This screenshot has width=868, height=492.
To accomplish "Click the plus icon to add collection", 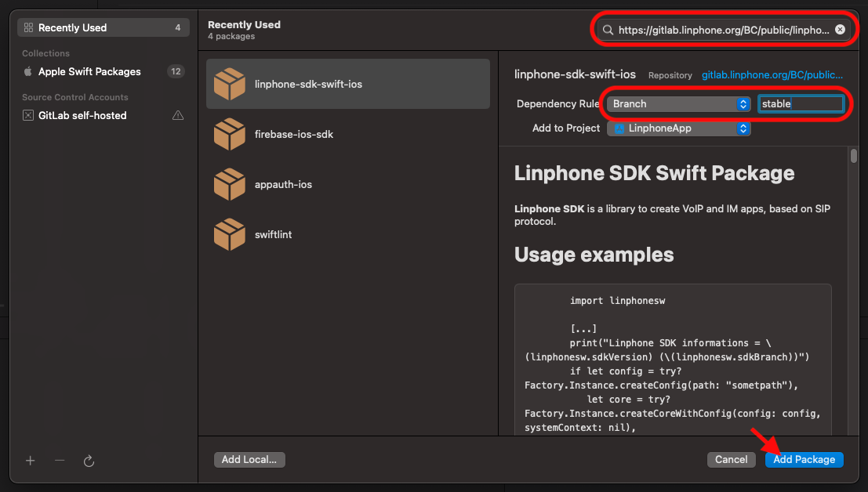I will (30, 461).
